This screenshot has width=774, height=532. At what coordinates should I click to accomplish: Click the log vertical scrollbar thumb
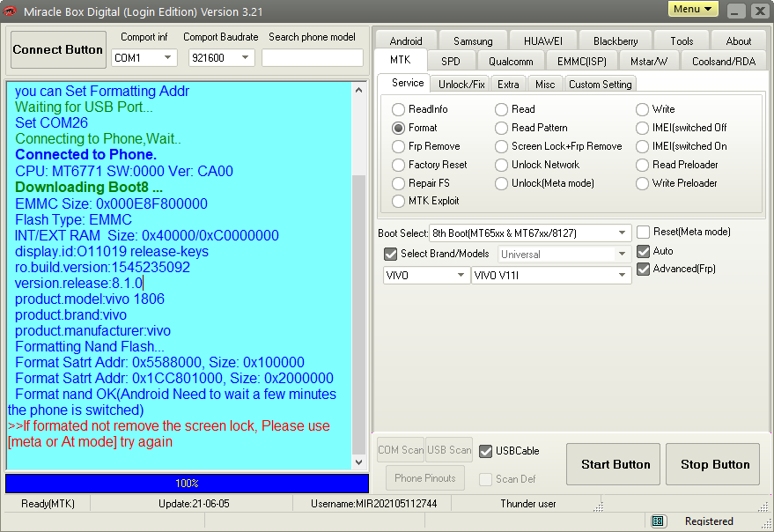tap(359, 314)
